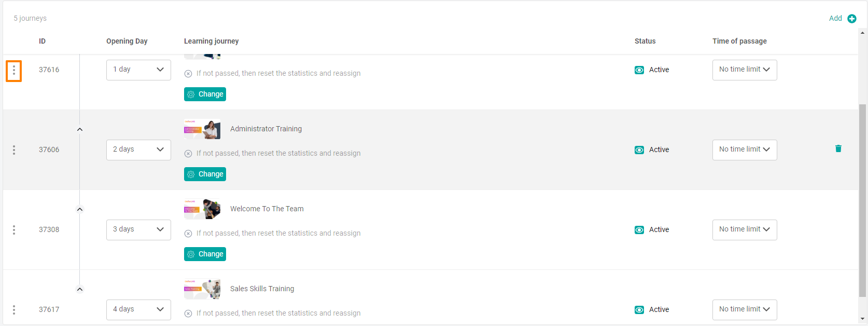Open the '3 days' opening day dropdown
868x326 pixels.
tap(138, 229)
